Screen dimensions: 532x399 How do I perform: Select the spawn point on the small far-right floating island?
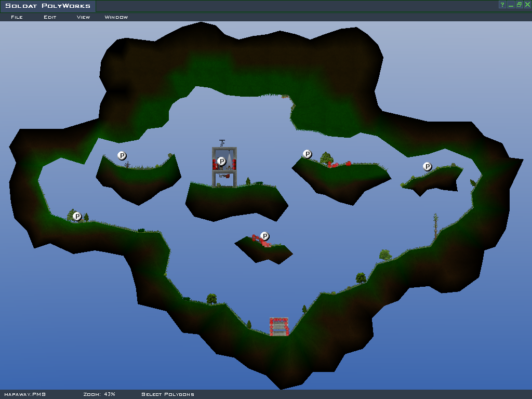tap(428, 167)
